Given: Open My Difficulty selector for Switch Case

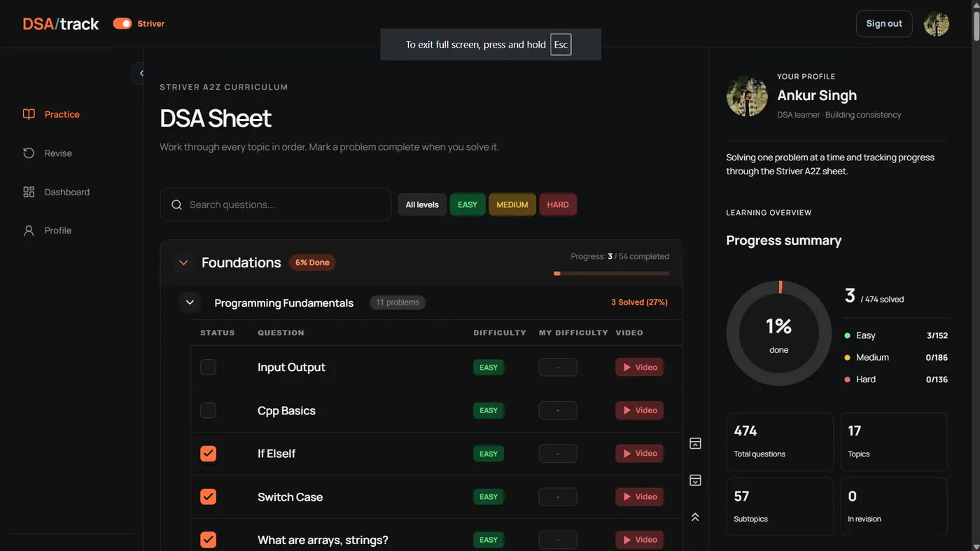Looking at the screenshot, I should click(x=558, y=497).
